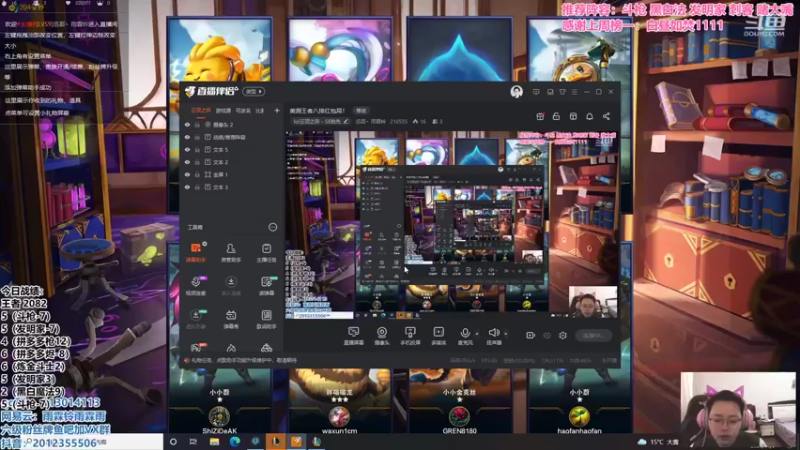Open Microsoft Edge from taskbar
Screen dimensions: 800x450
[x=235, y=442]
